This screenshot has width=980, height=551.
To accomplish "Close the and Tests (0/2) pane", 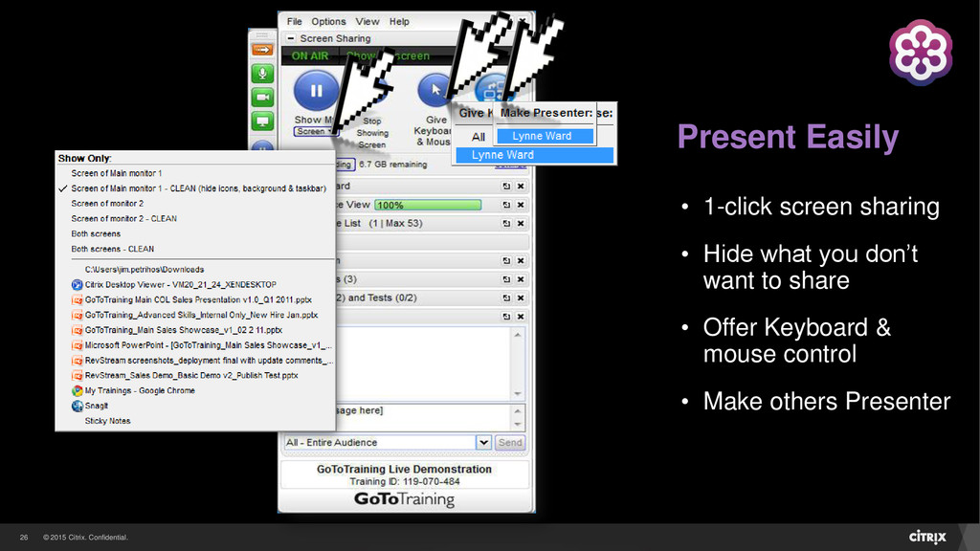I will pyautogui.click(x=520, y=298).
